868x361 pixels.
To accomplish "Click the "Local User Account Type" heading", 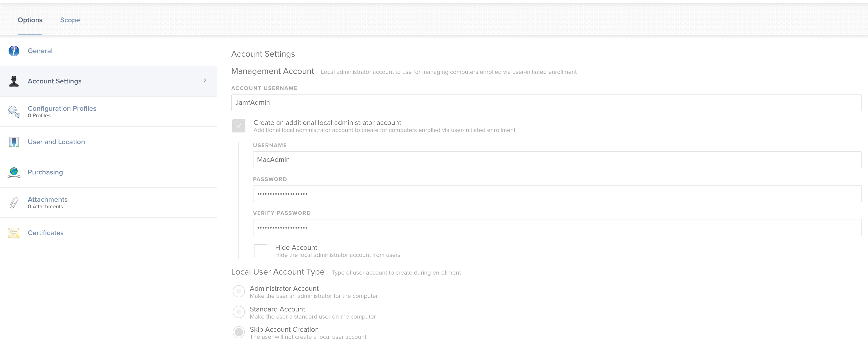I will 278,272.
